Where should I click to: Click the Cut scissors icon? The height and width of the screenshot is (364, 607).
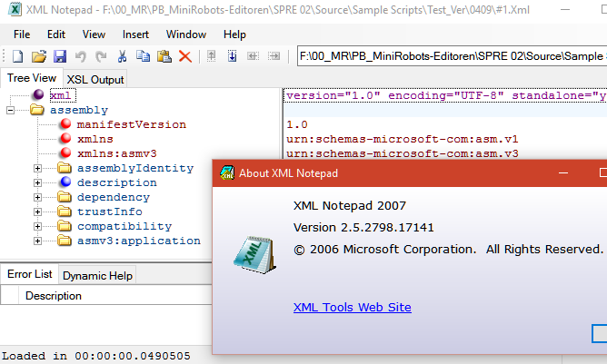(x=123, y=56)
